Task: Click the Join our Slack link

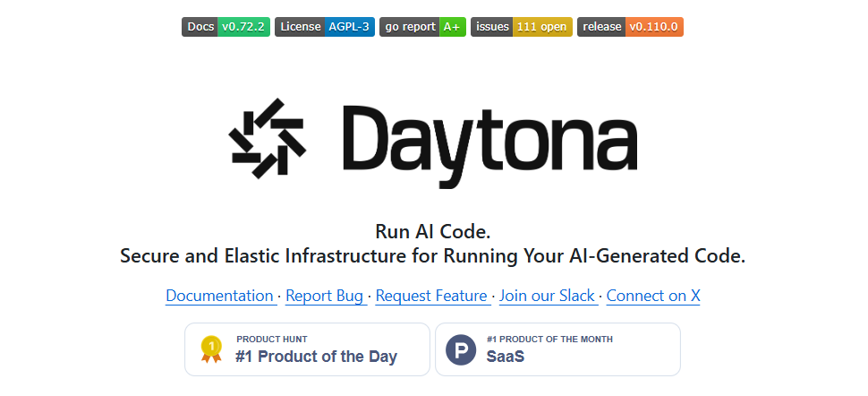Action: tap(547, 296)
